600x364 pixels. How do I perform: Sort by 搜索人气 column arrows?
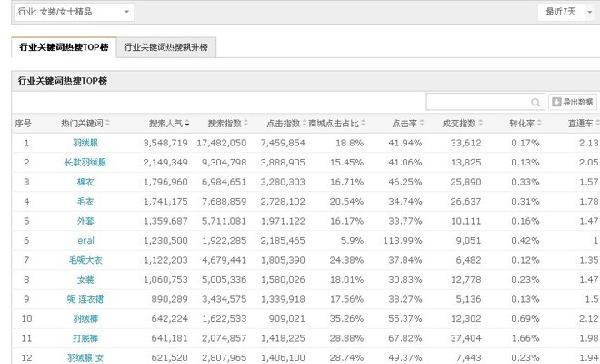tap(187, 123)
